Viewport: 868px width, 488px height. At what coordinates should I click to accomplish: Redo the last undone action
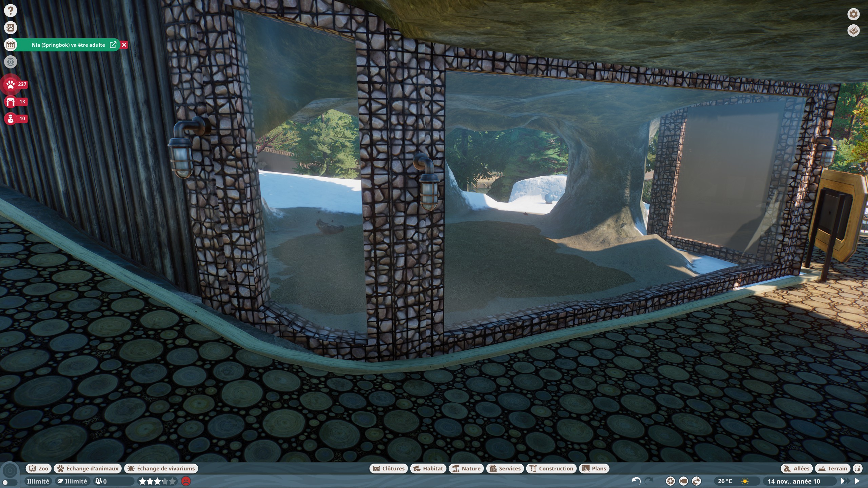649,481
